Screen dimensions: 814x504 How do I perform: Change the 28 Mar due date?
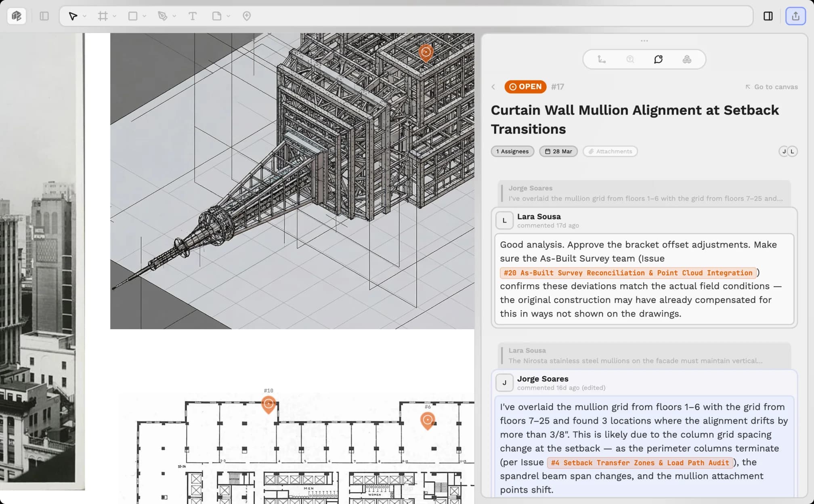click(558, 151)
